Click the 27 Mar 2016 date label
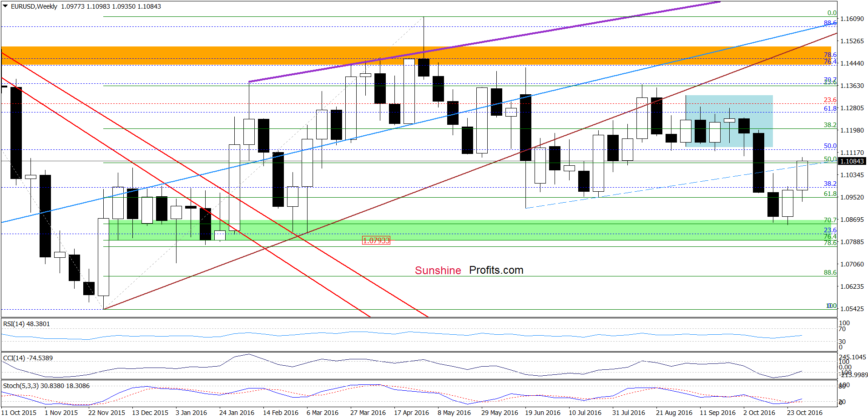Viewport: 868px width, 419px height. [368, 413]
